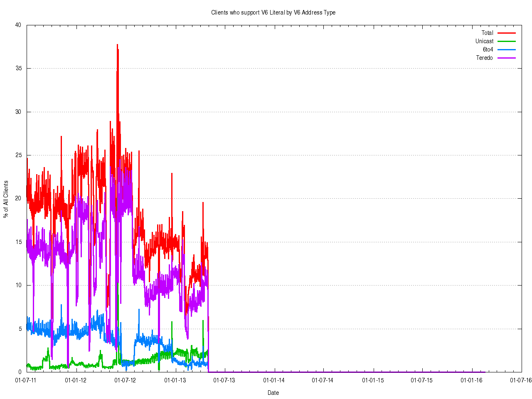Click the 01-07-13 date tick label
532x399 pixels.
coord(224,380)
